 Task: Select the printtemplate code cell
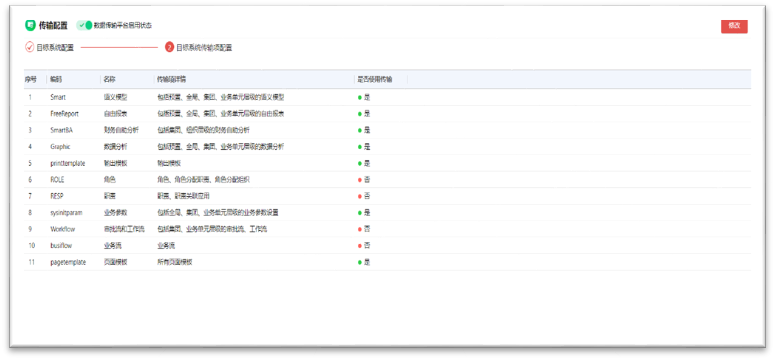tap(67, 163)
